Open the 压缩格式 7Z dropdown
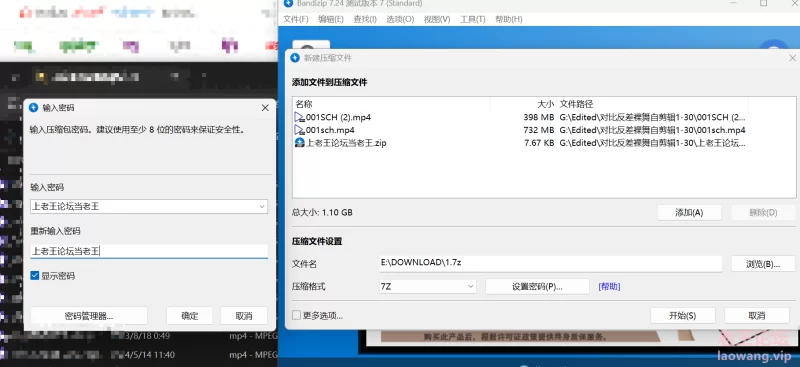 pyautogui.click(x=427, y=286)
